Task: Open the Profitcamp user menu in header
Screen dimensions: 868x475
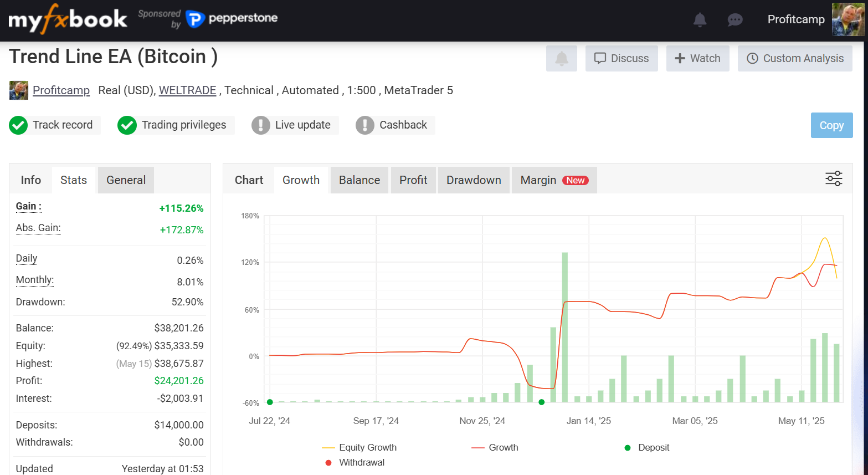Action: (x=795, y=19)
